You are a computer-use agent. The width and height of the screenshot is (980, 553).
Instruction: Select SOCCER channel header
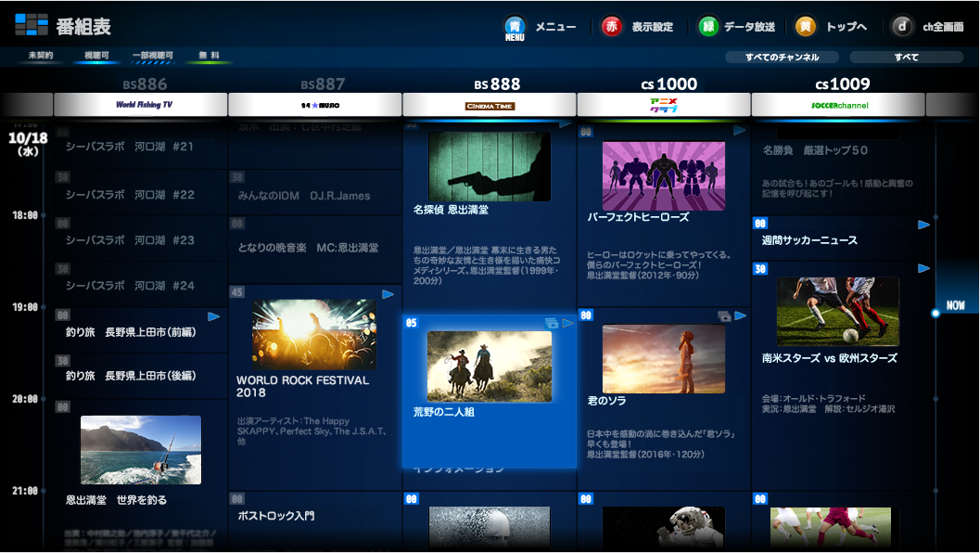coord(838,105)
